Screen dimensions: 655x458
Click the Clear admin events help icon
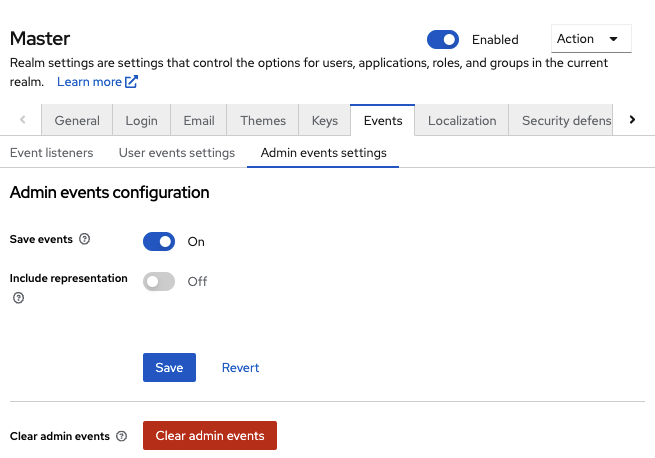pyautogui.click(x=122, y=436)
